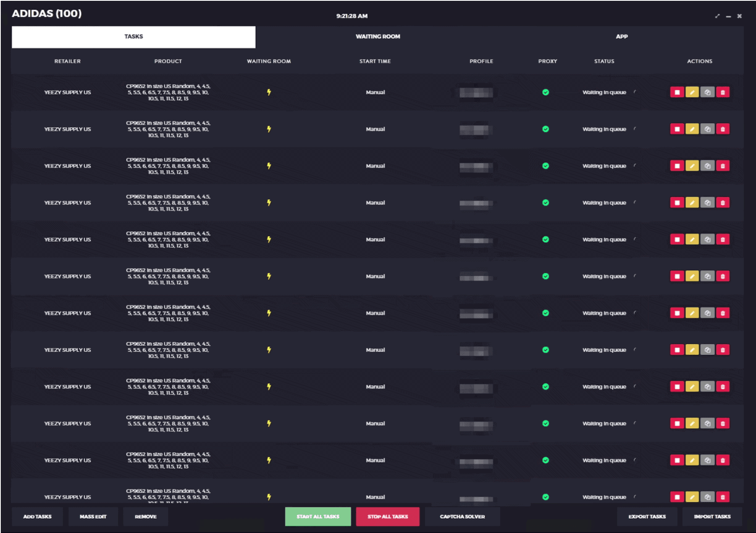Stop the tenth task row
Image resolution: width=756 pixels, height=533 pixels.
pyautogui.click(x=677, y=423)
